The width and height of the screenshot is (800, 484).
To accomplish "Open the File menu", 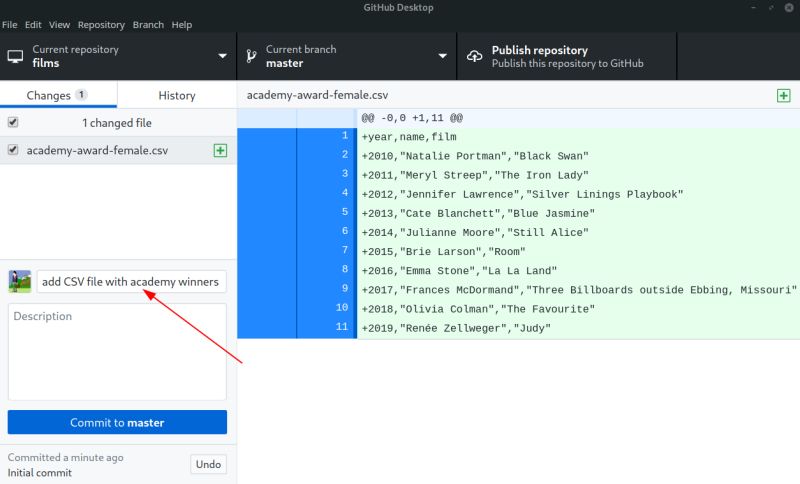I will click(x=10, y=24).
